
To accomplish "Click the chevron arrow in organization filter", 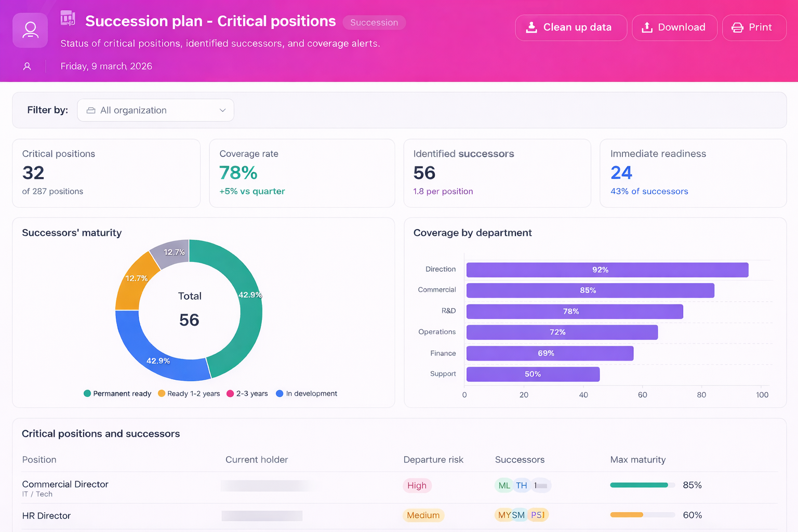I will [222, 110].
